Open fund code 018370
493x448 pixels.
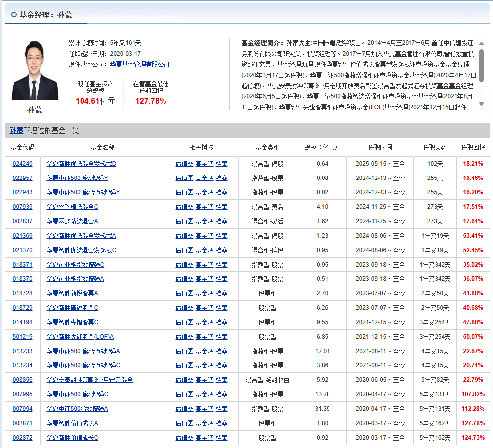[x=23, y=279]
